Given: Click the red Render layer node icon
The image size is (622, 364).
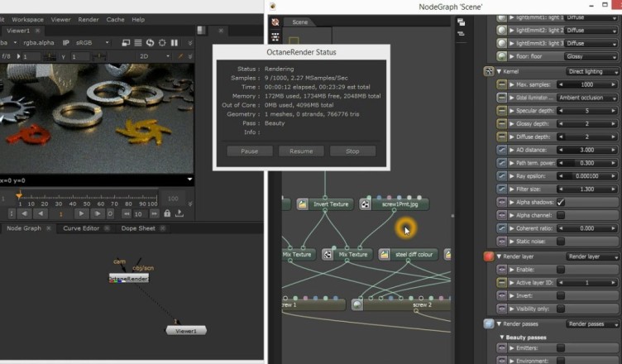Looking at the screenshot, I should click(489, 256).
